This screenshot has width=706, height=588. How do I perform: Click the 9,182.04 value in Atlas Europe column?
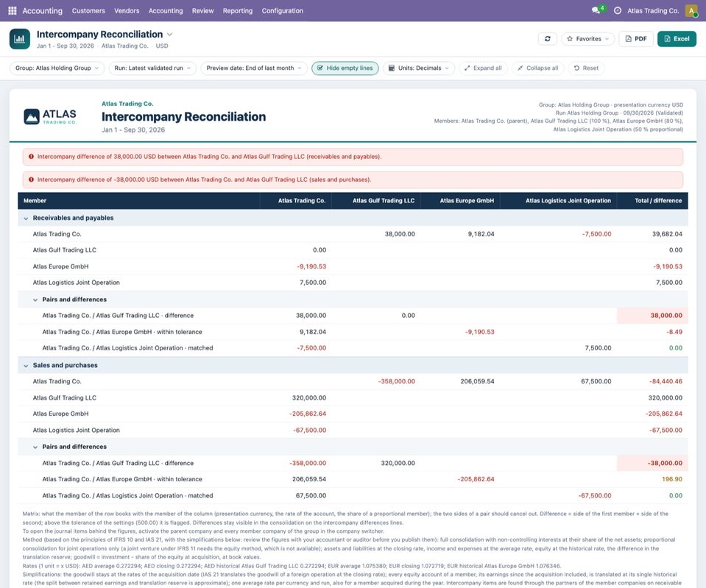click(x=481, y=234)
